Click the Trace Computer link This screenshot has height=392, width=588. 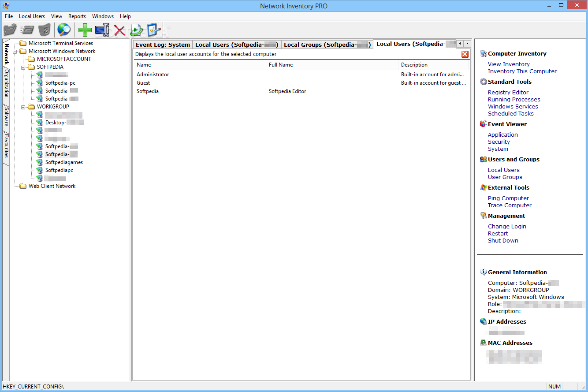(510, 205)
